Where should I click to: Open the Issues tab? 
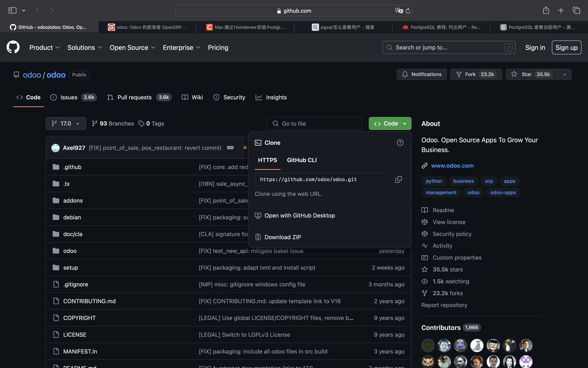(73, 97)
